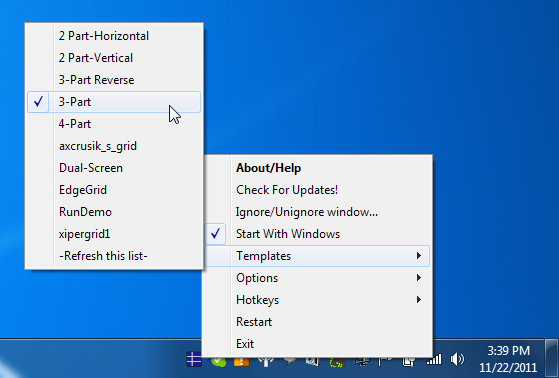Open the network signal tray icon
559x378 pixels.
[434, 359]
